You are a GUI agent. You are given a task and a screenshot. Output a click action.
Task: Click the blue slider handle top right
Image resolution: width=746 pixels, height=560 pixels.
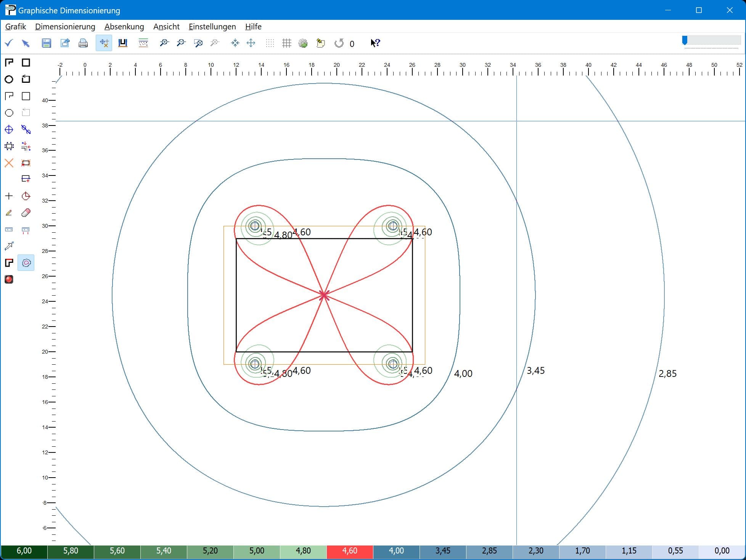coord(685,40)
